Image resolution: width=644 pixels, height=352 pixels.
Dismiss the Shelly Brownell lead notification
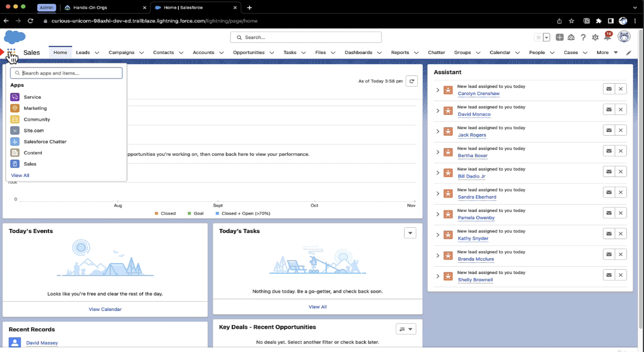pyautogui.click(x=621, y=275)
